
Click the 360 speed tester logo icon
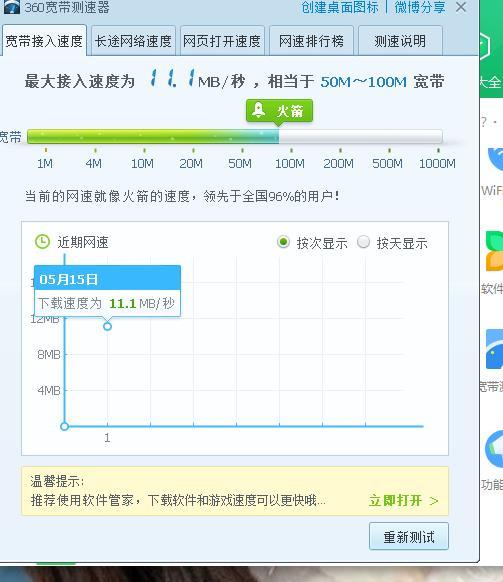click(x=12, y=7)
